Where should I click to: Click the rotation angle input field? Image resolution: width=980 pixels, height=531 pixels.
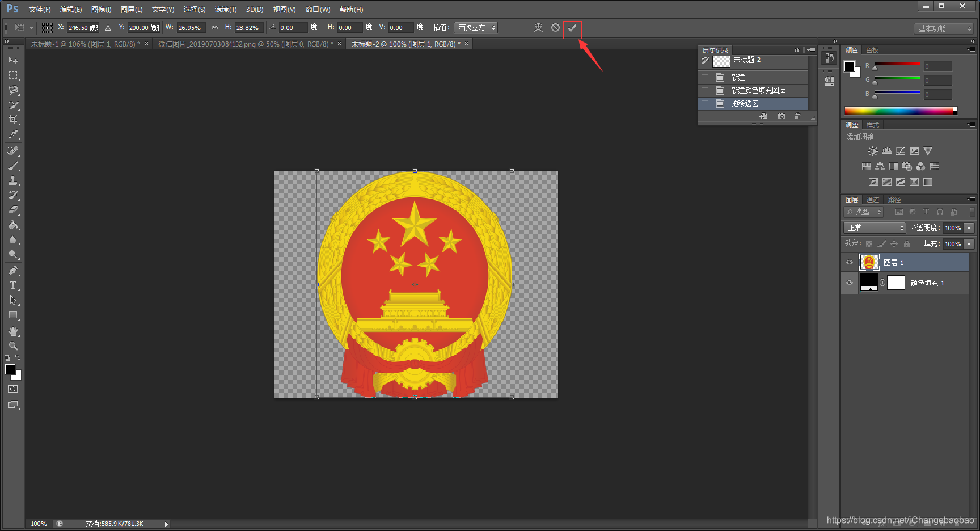pyautogui.click(x=293, y=28)
